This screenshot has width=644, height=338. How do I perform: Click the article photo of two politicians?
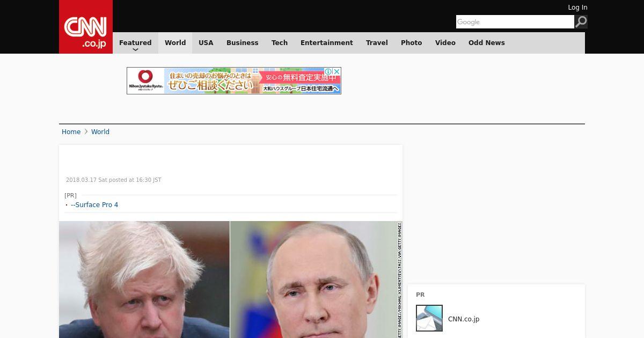coord(231,280)
